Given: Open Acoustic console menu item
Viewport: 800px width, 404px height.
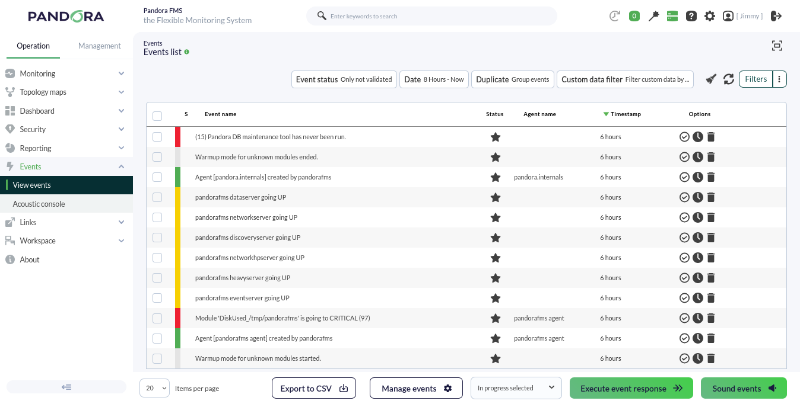Looking at the screenshot, I should (x=66, y=204).
